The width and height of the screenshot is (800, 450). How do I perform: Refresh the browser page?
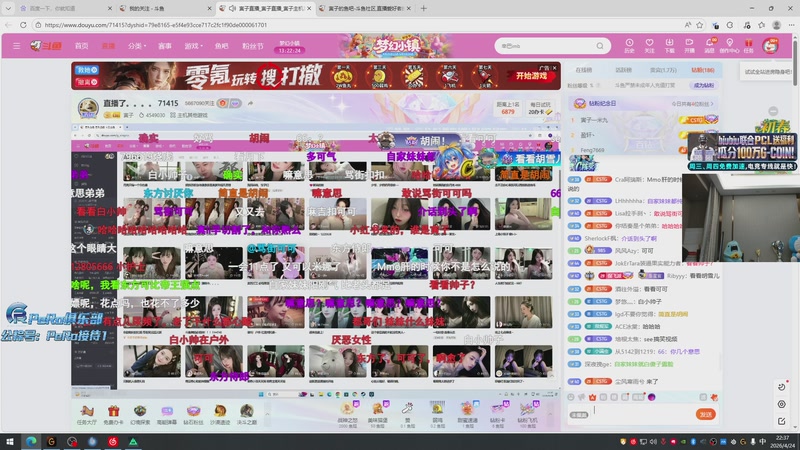click(23, 24)
